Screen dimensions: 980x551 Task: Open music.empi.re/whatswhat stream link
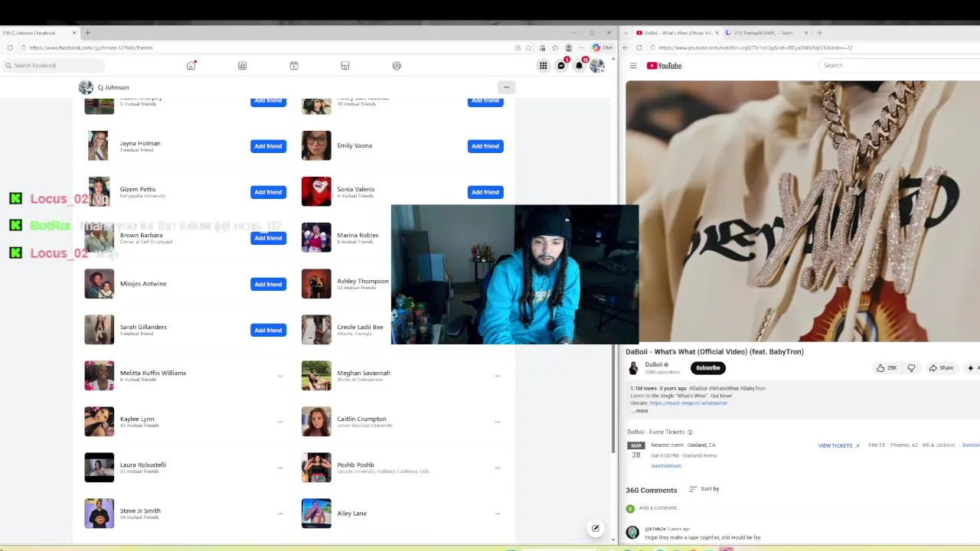tap(688, 403)
